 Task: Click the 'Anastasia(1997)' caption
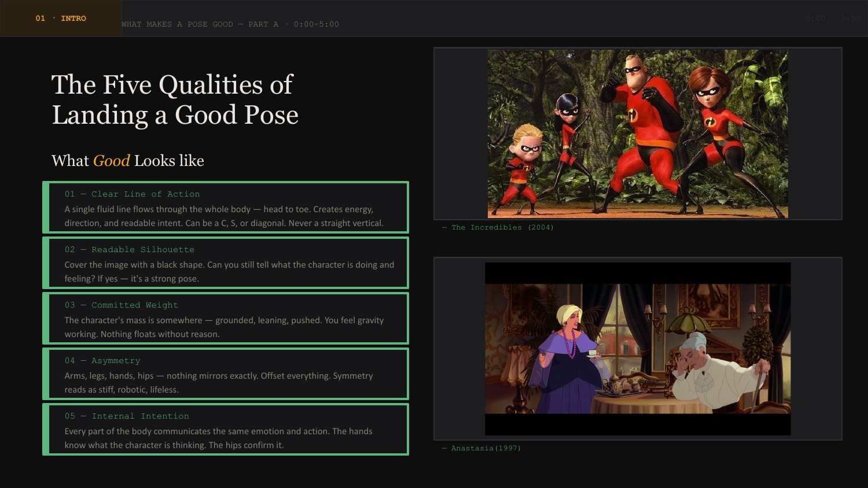(x=481, y=449)
